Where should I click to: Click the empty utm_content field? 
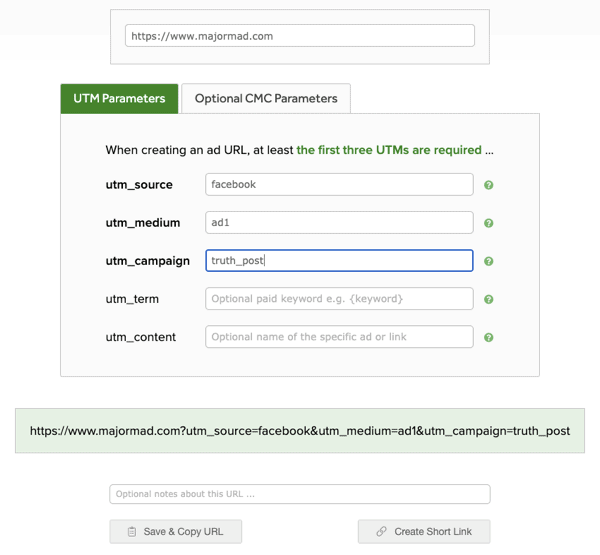pos(339,337)
